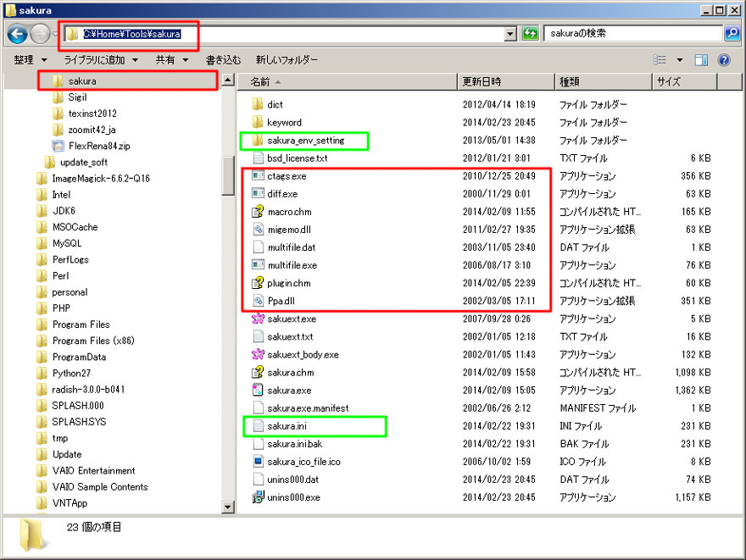Click the sakuraの検索 search box

point(634,33)
